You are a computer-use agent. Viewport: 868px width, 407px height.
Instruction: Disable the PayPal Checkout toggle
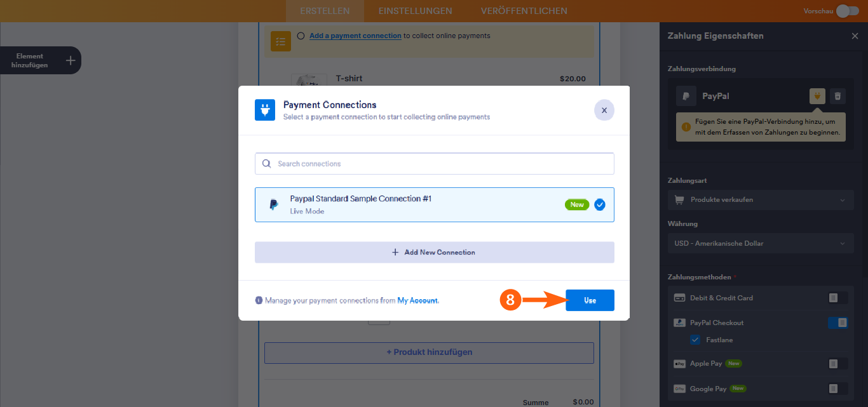point(837,322)
